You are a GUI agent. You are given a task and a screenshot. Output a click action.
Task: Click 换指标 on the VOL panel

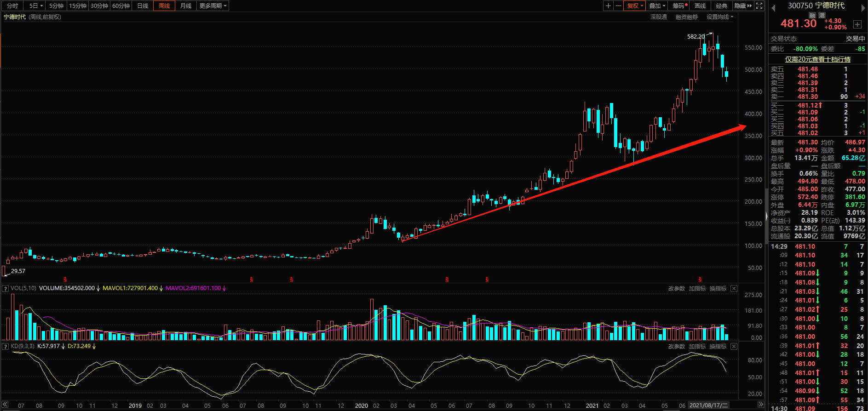pyautogui.click(x=718, y=289)
